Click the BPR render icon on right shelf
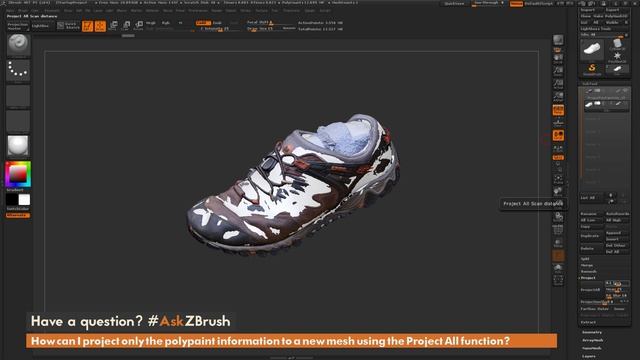This screenshot has width=640, height=360. tap(558, 40)
